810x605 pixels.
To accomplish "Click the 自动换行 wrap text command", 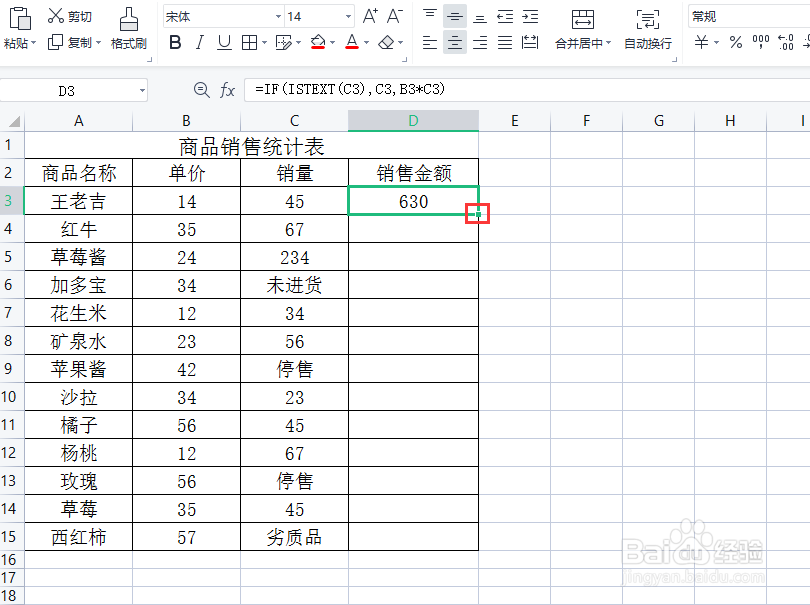I will (650, 43).
